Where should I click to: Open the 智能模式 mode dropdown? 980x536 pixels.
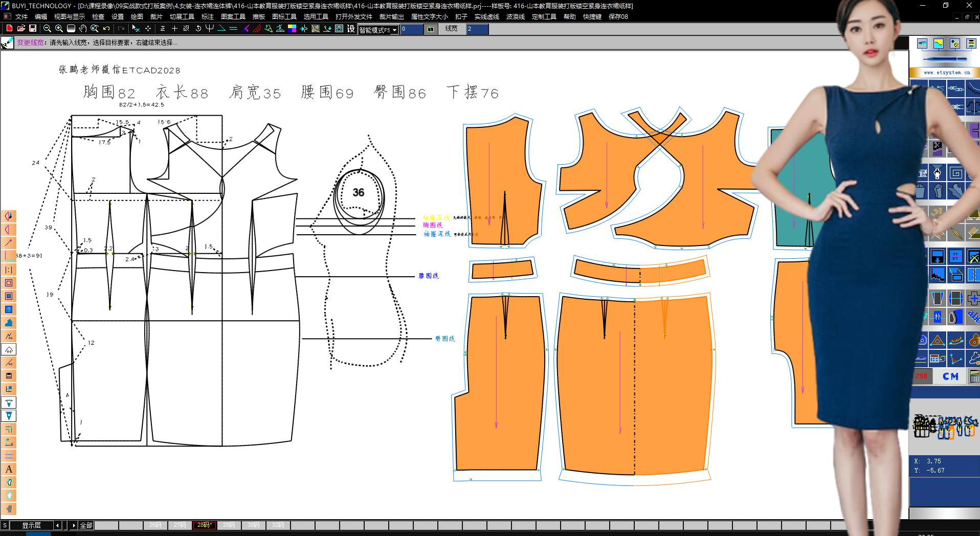click(x=394, y=30)
